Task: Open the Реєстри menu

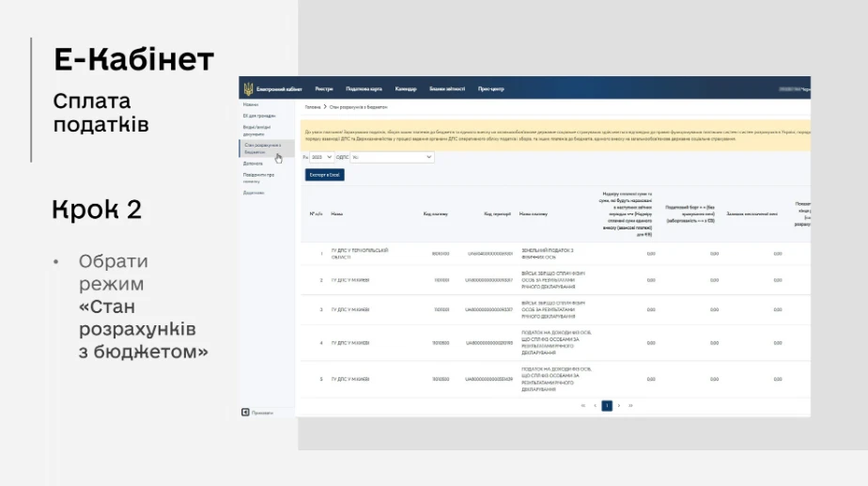Action: click(x=324, y=88)
